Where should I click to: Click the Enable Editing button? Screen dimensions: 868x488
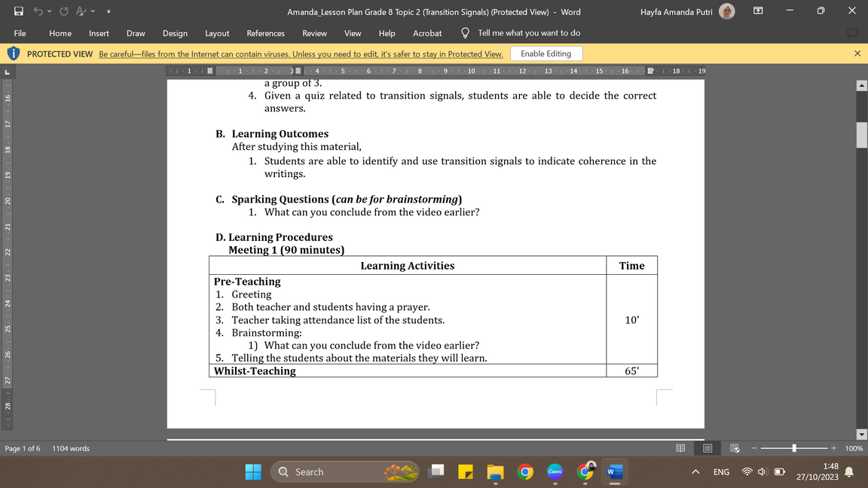547,53
